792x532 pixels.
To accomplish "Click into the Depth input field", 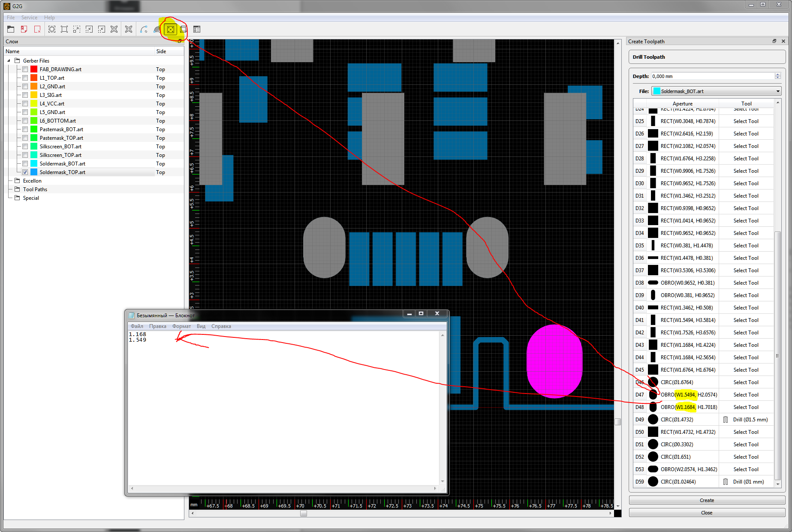I will 713,76.
